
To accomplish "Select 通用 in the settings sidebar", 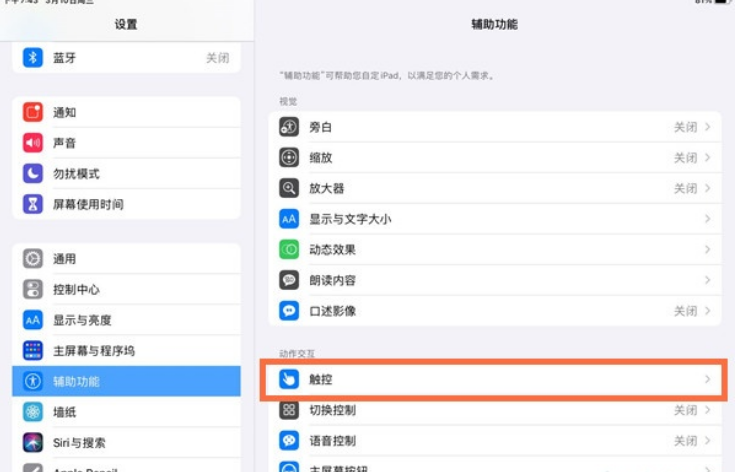I will point(64,259).
